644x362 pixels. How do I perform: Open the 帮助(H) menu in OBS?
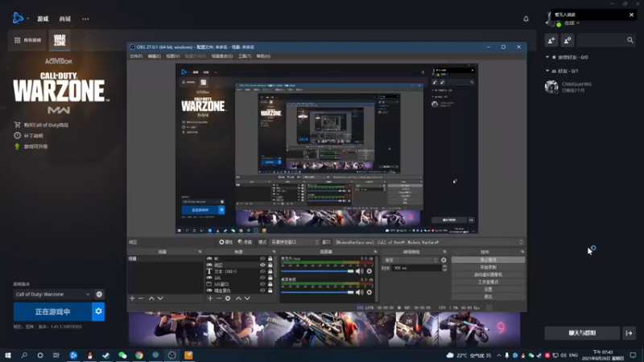pos(263,56)
